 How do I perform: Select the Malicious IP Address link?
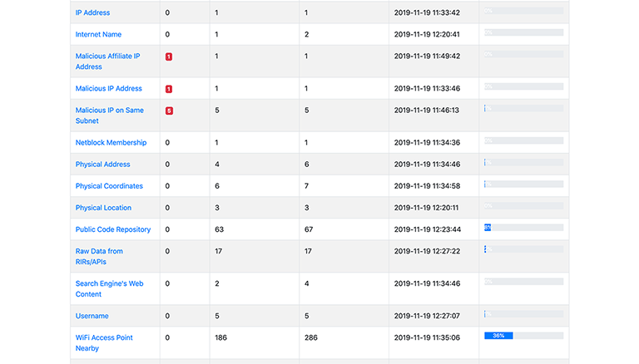click(x=108, y=88)
